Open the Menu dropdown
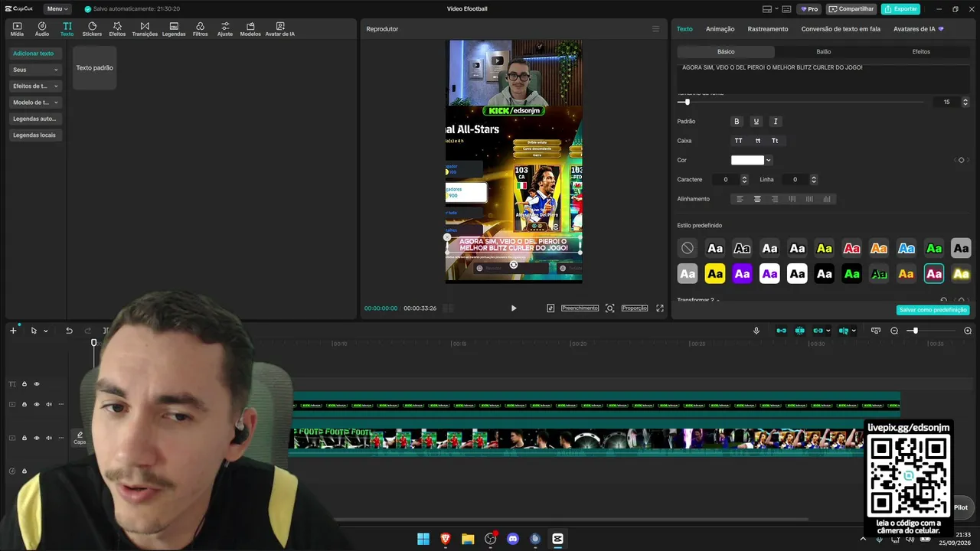This screenshot has width=980, height=551. (x=57, y=9)
